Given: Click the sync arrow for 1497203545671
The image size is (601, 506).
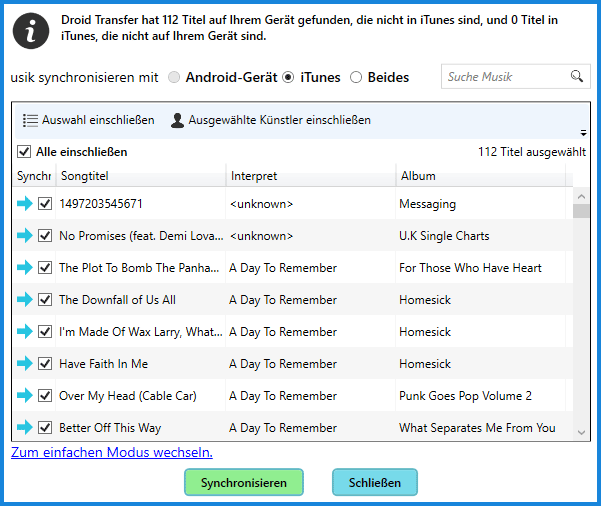Looking at the screenshot, I should point(25,204).
